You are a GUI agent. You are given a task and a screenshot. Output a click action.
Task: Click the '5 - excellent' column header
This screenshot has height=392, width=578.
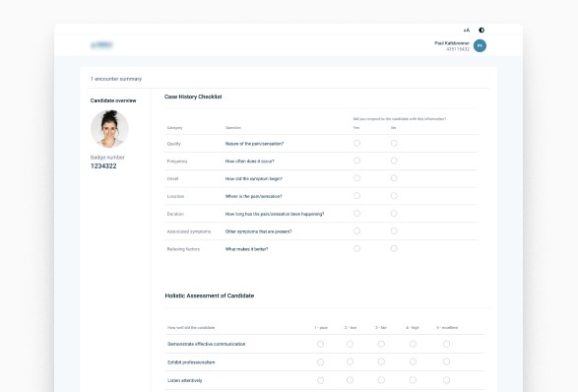point(447,327)
